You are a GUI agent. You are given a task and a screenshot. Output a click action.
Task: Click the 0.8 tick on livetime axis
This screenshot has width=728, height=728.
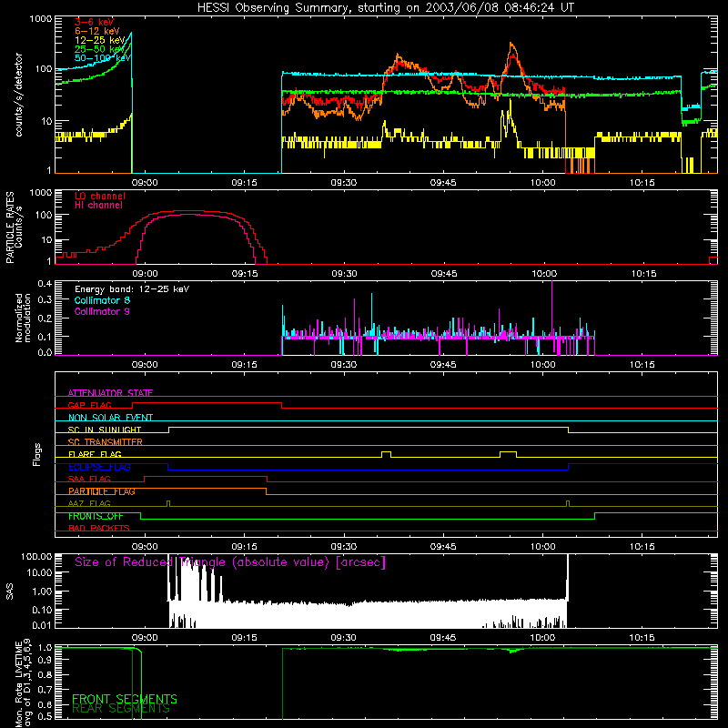45,675
